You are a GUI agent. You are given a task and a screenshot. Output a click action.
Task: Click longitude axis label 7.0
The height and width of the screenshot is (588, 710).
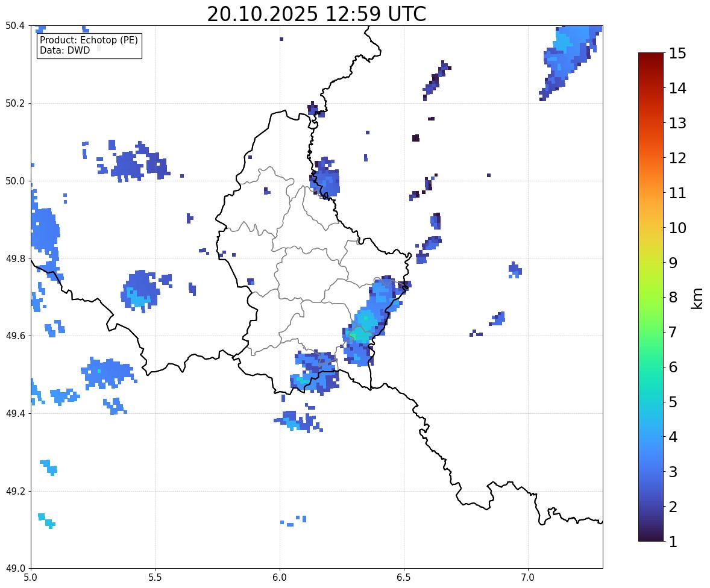point(529,578)
